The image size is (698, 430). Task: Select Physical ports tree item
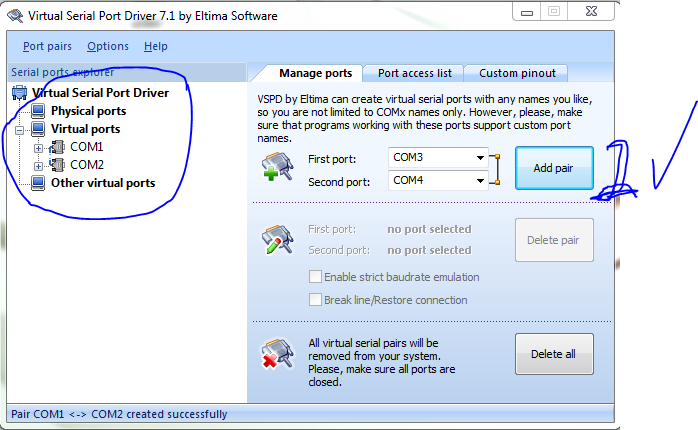[89, 111]
